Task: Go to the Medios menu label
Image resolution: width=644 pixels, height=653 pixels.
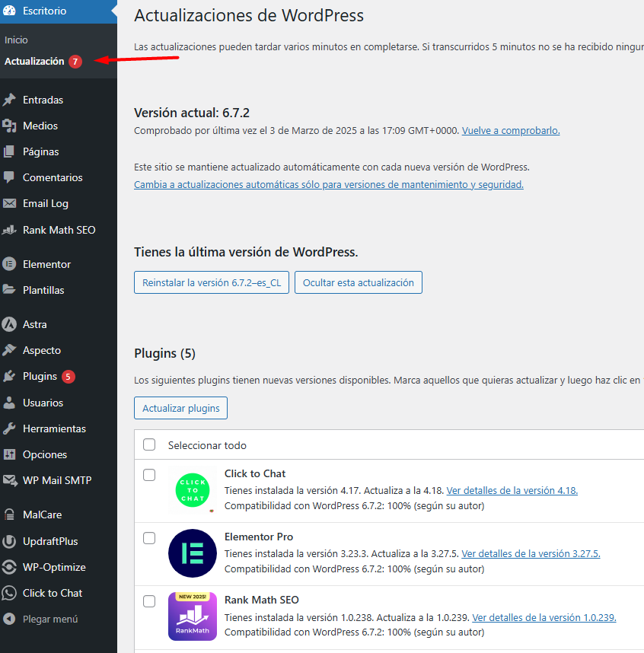Action: [x=40, y=126]
